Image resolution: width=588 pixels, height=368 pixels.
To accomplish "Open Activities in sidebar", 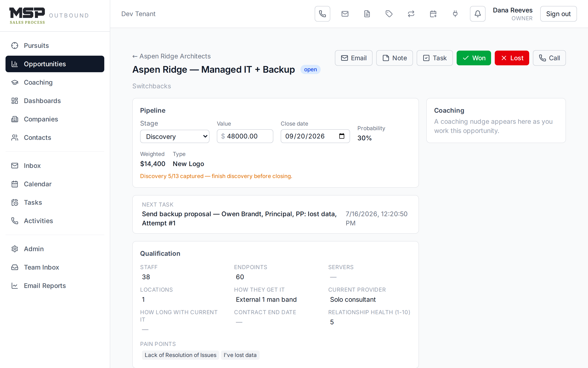I will 55,221.
